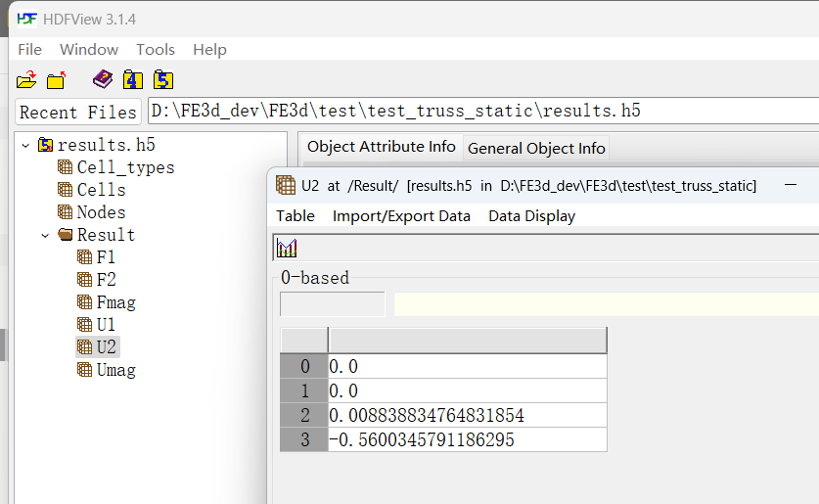Collapse the Result group folder
This screenshot has height=504, width=819.
45,235
